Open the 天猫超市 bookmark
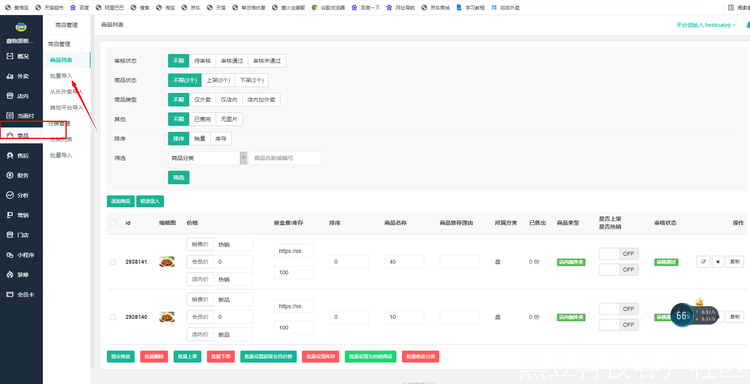 [x=50, y=8]
